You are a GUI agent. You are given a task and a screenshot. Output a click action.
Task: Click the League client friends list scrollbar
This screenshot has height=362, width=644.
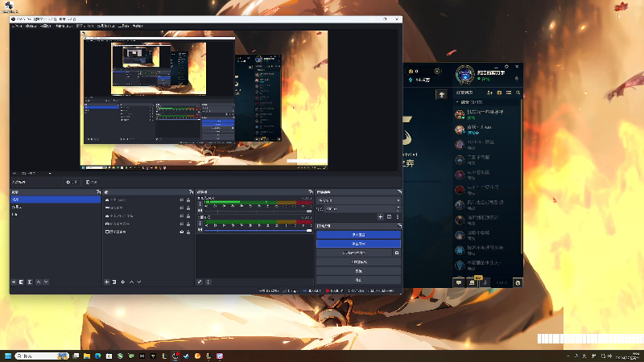pyautogui.click(x=521, y=176)
